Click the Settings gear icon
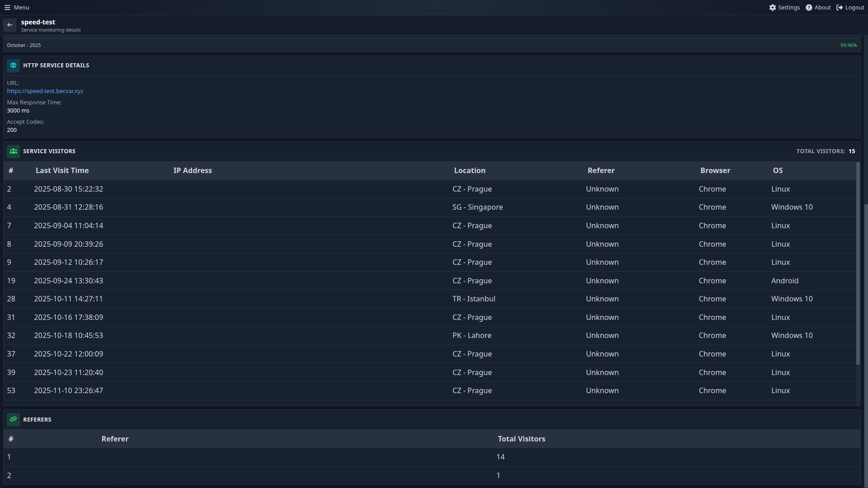 pos(773,7)
